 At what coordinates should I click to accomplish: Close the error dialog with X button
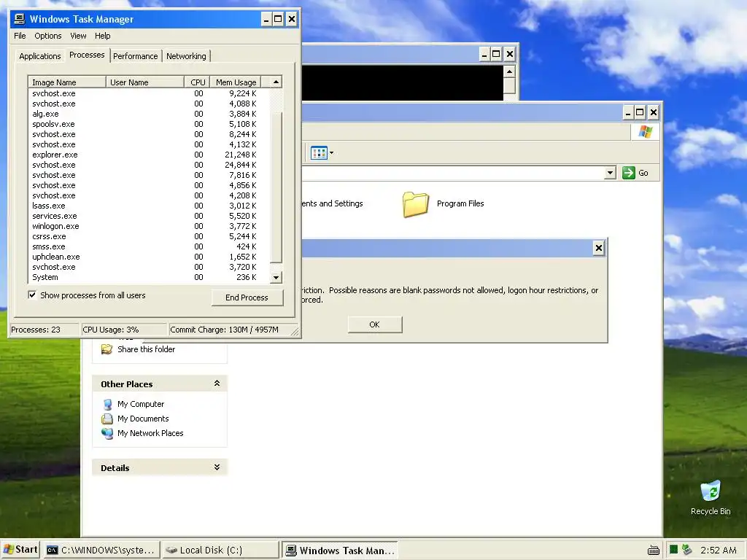[x=599, y=248]
